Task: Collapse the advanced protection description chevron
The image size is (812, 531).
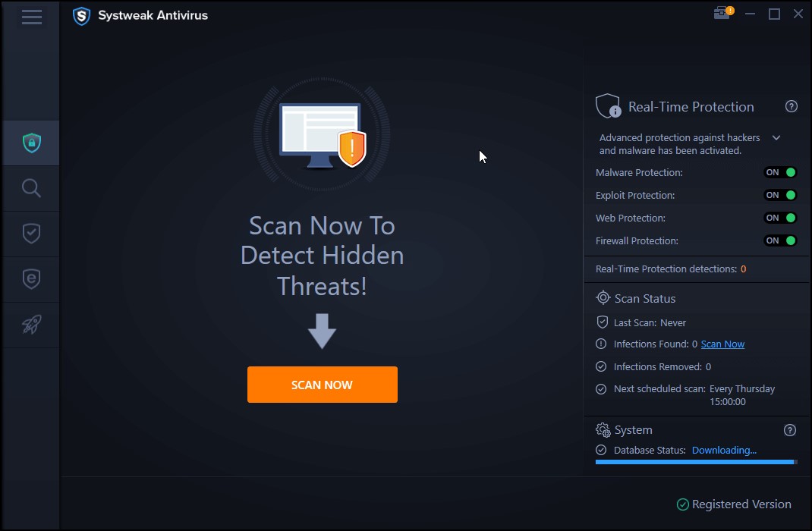Action: (776, 137)
